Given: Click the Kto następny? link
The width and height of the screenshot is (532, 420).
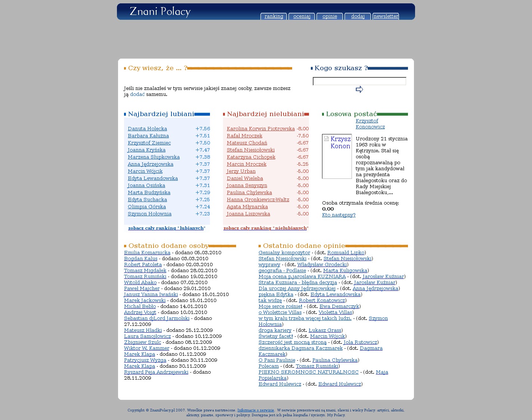Looking at the screenshot, I should (338, 215).
